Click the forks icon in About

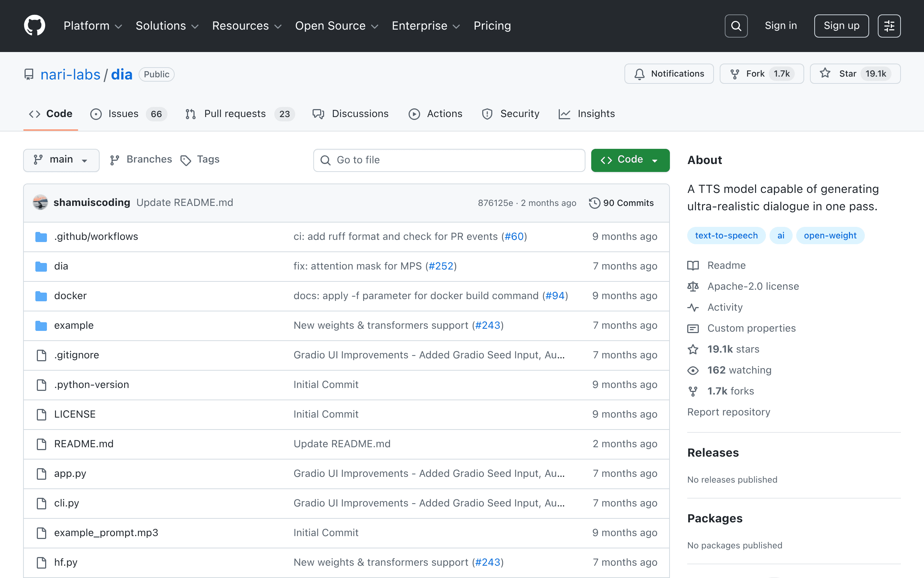pos(693,392)
